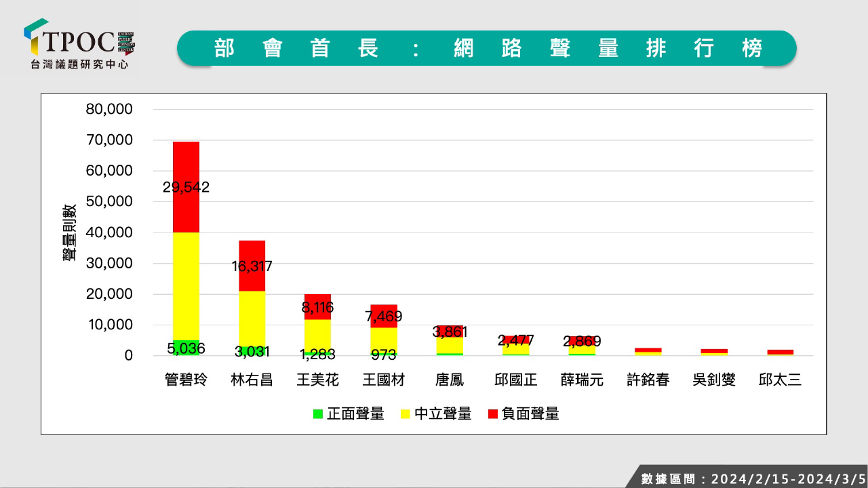The height and width of the screenshot is (488, 868).
Task: Click the 數據區間 date range footer
Action: pyautogui.click(x=752, y=479)
